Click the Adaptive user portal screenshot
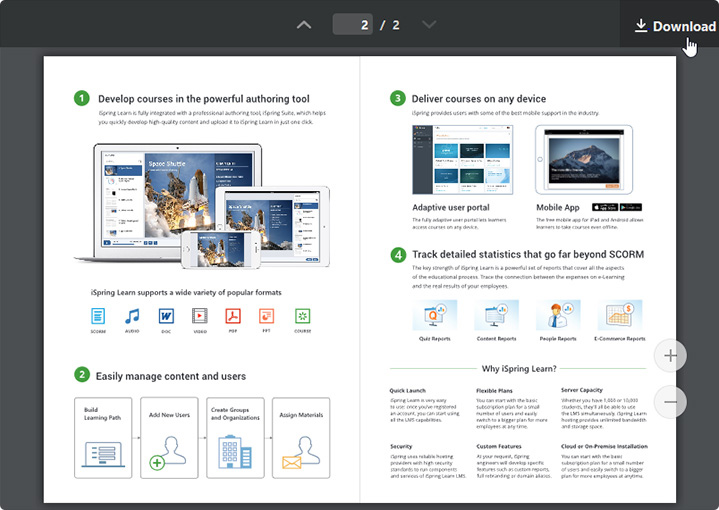This screenshot has width=719, height=510. 462,160
